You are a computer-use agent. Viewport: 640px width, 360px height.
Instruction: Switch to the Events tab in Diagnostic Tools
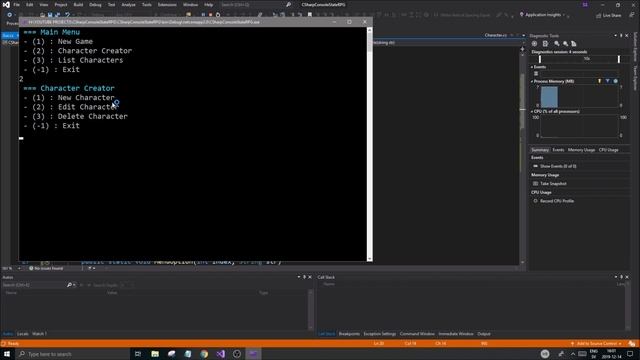tap(558, 150)
